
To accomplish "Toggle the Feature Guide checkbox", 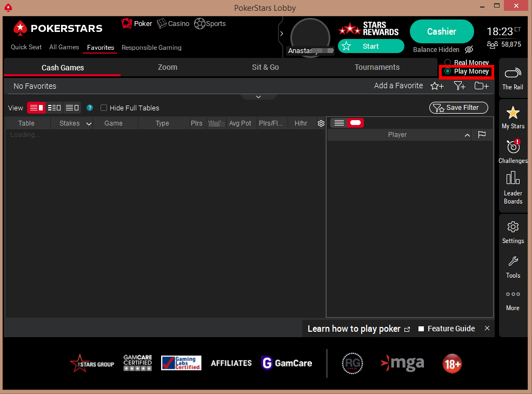I will pyautogui.click(x=421, y=329).
